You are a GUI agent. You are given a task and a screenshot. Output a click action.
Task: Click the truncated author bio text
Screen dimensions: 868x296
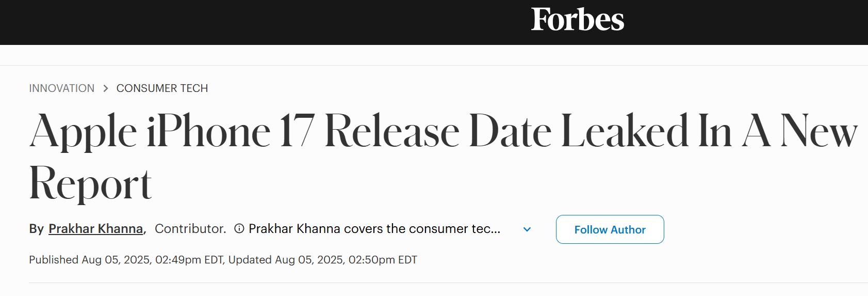(x=374, y=229)
